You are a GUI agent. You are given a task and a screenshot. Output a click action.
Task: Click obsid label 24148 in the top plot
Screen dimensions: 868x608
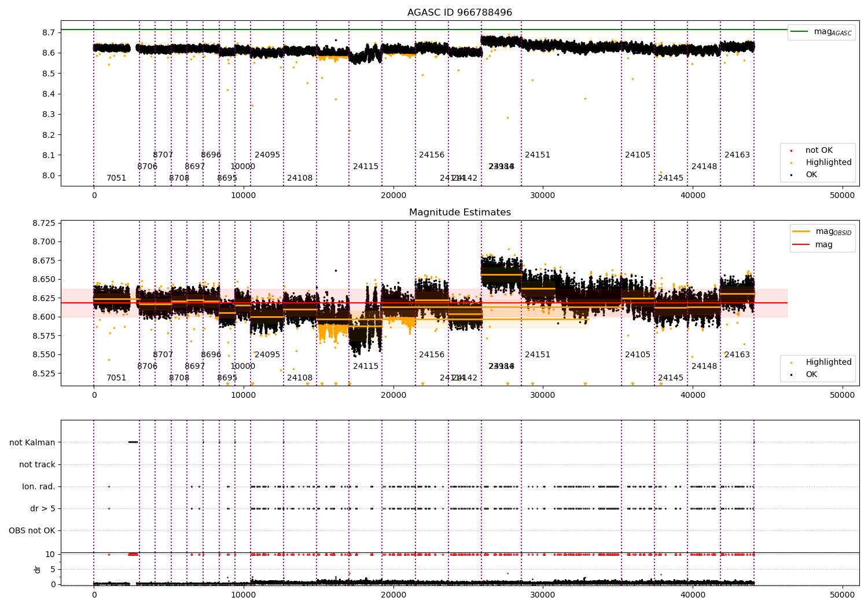(x=704, y=167)
